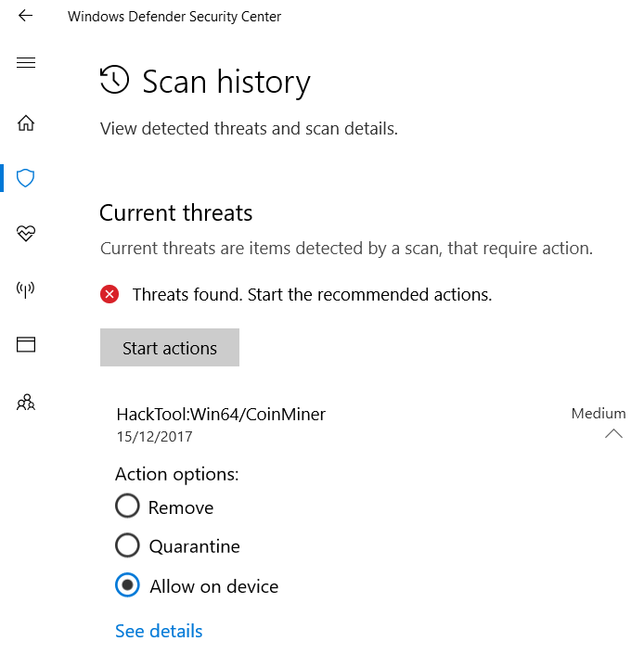Open Firewall & network protection antenna icon
This screenshot has height=654, width=644.
point(25,289)
